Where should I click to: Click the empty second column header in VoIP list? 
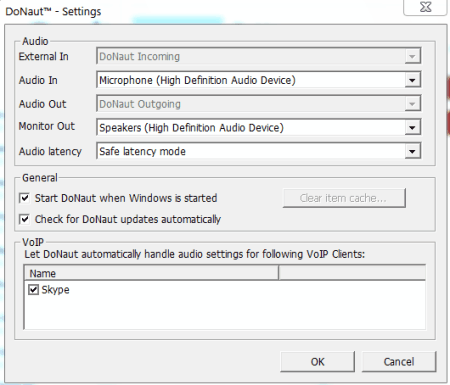pos(352,273)
